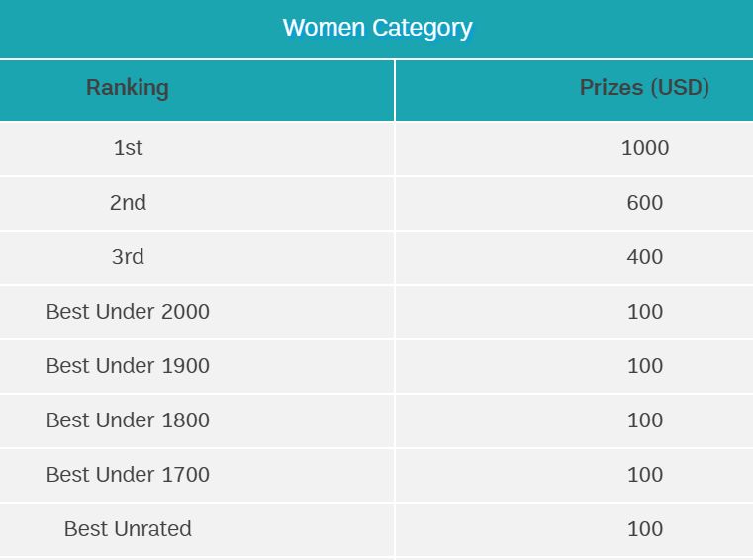
Task: Click the 100 prize for Best Under 1900
Action: [x=645, y=366]
